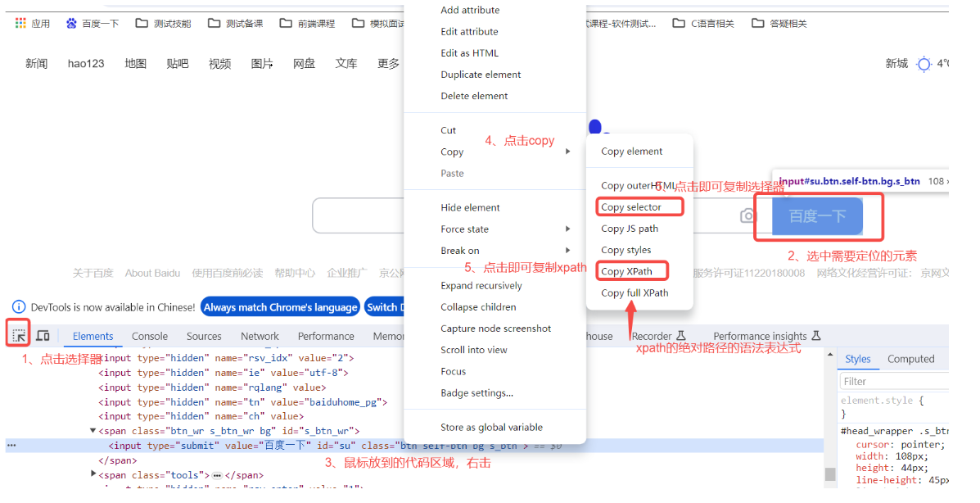Choose Edit attribute in context menu
Screen dimensions: 980x503
(x=469, y=31)
